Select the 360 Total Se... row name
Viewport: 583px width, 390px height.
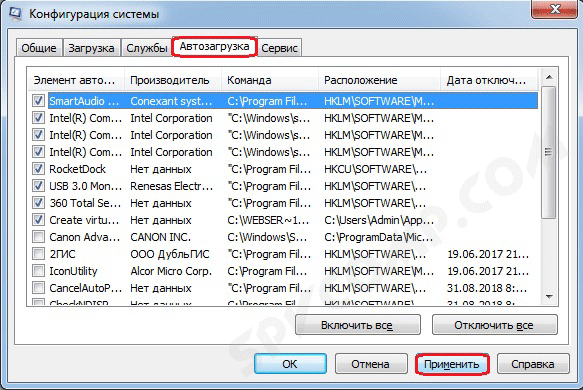pos(86,203)
